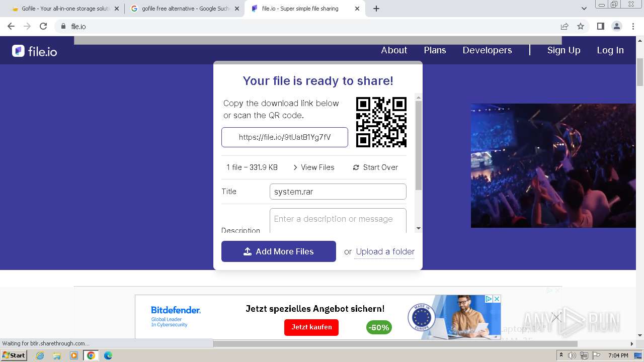The height and width of the screenshot is (362, 644).
Task: Open Microsoft Edge from taskbar
Action: pos(108,355)
